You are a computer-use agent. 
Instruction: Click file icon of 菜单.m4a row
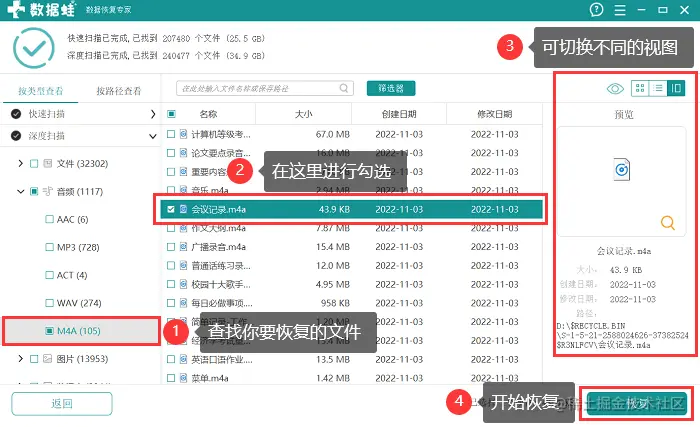pyautogui.click(x=183, y=378)
